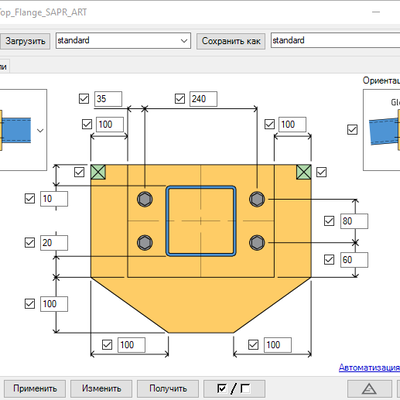Edit the top-left 100 dimension field

(x=110, y=124)
